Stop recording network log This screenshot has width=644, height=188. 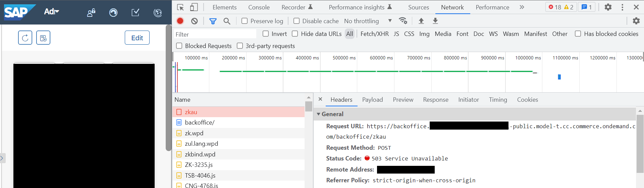click(x=180, y=21)
